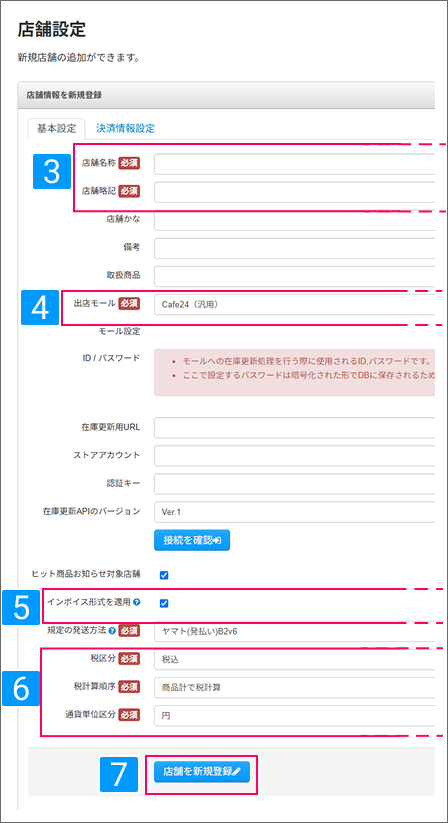Switch to the 決済情報設定 tab

[x=125, y=128]
